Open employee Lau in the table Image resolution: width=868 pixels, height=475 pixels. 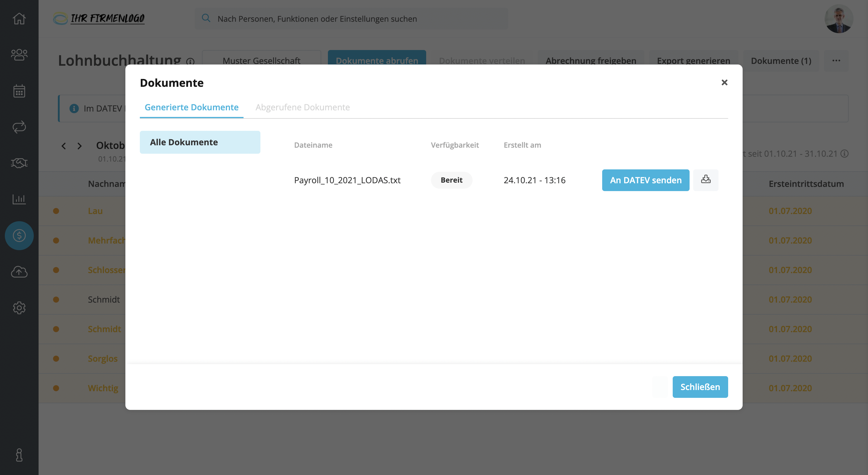click(95, 211)
